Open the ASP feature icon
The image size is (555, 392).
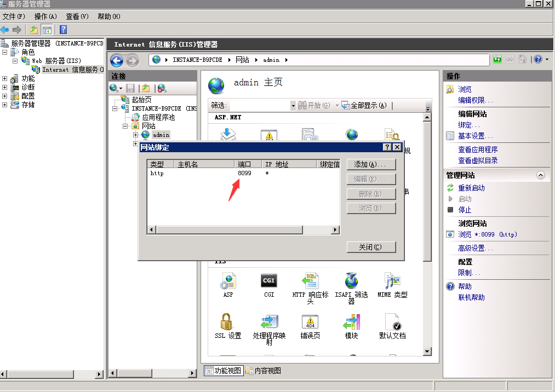click(228, 285)
